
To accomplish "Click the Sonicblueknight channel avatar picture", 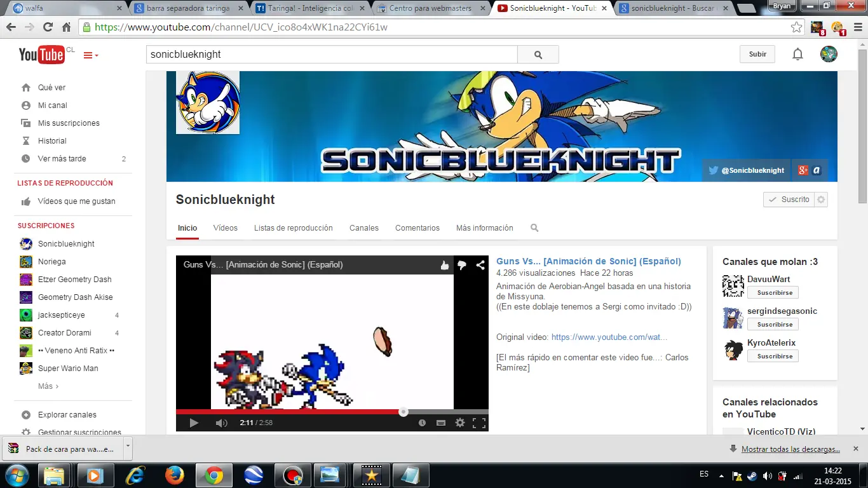I will [208, 102].
